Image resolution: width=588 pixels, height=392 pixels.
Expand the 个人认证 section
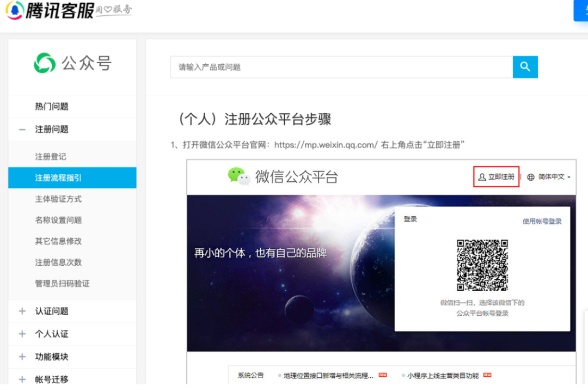coord(22,334)
